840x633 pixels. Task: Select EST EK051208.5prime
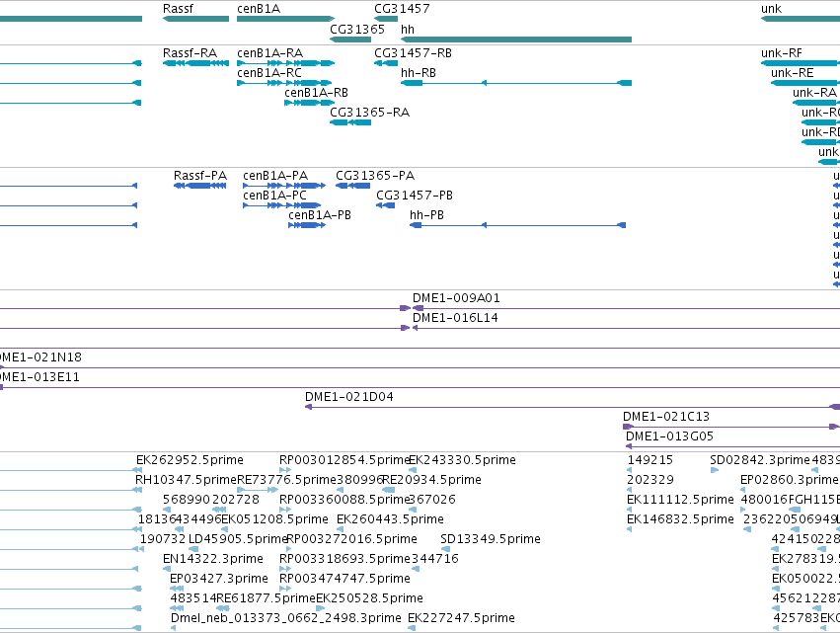coord(274,519)
